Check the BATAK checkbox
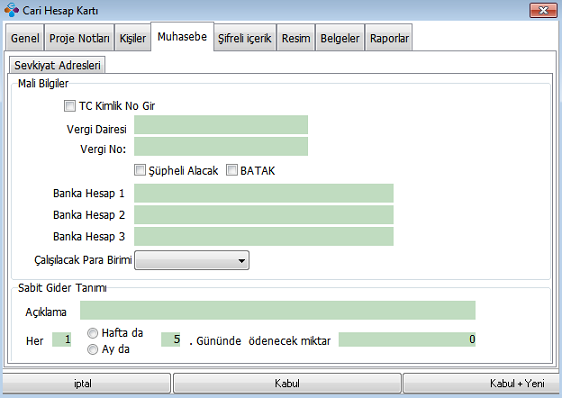 [x=232, y=170]
